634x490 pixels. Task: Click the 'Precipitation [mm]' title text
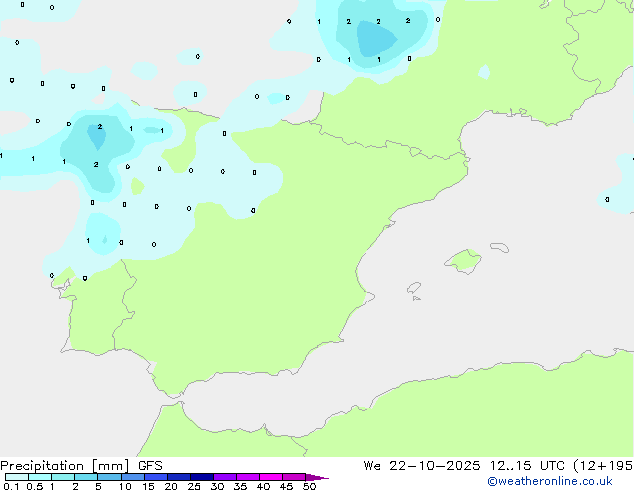point(65,466)
